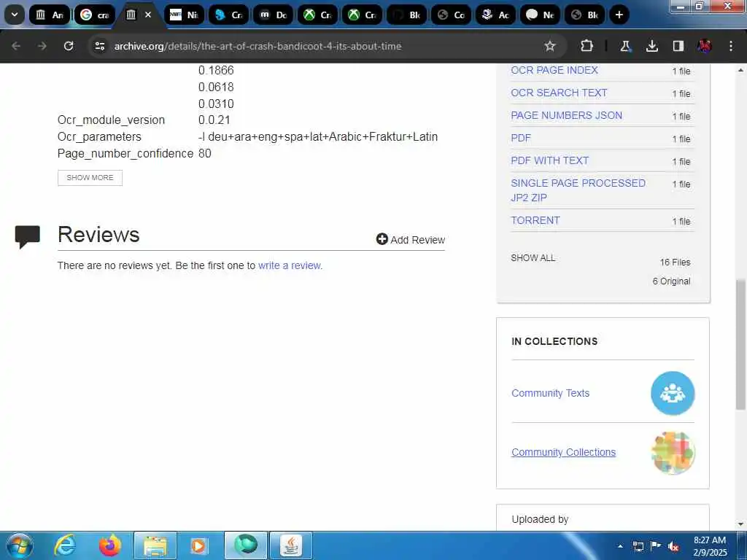
Task: Open the Java app on taskbar
Action: pos(290,545)
